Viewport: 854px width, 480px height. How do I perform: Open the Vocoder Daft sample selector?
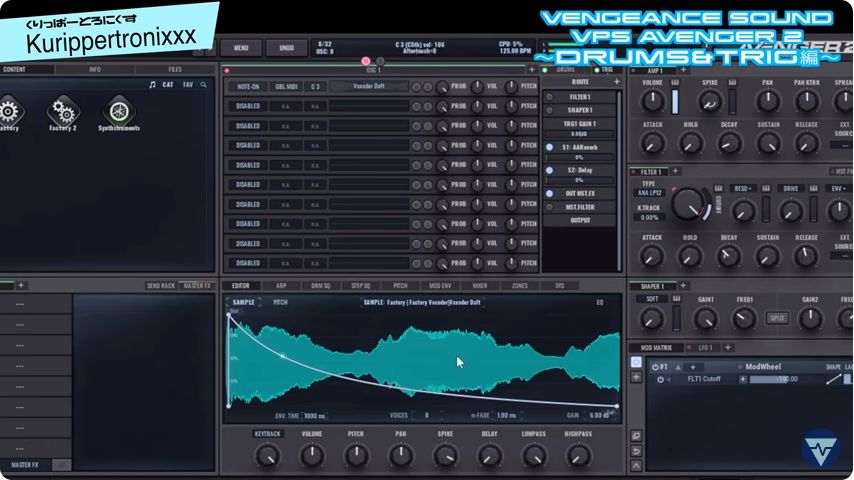[369, 87]
